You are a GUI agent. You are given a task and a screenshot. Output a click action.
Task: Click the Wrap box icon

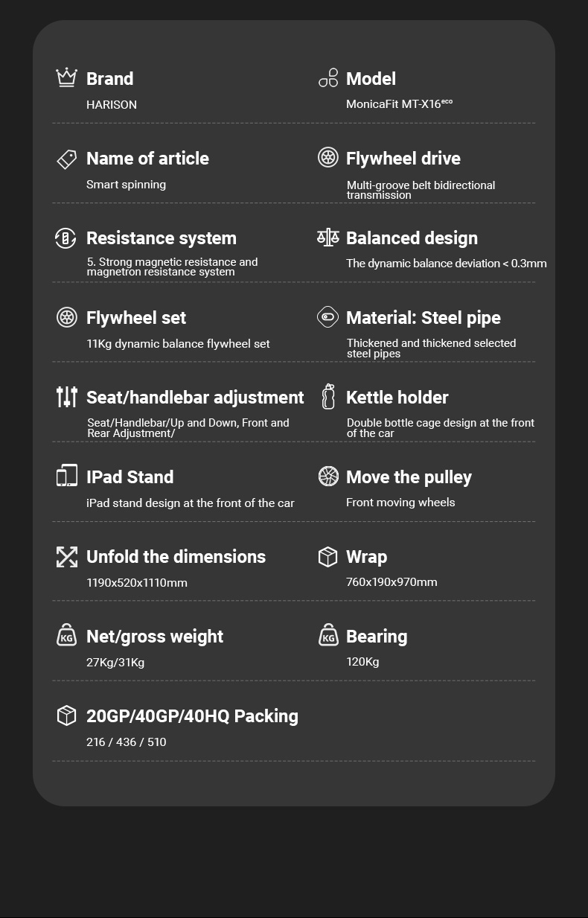(328, 556)
